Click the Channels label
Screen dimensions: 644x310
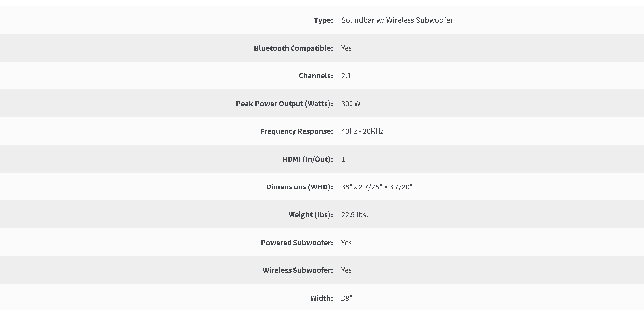316,76
